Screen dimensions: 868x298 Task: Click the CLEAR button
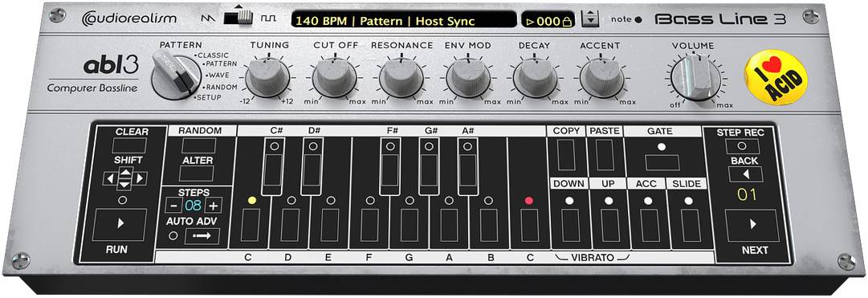coord(129,145)
